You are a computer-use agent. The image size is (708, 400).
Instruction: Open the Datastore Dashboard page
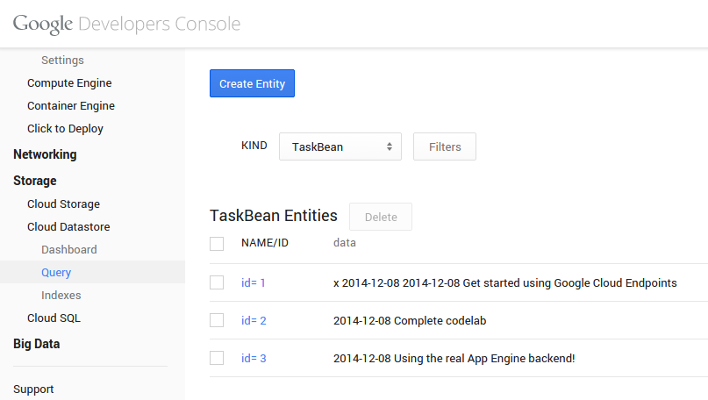[x=69, y=250]
